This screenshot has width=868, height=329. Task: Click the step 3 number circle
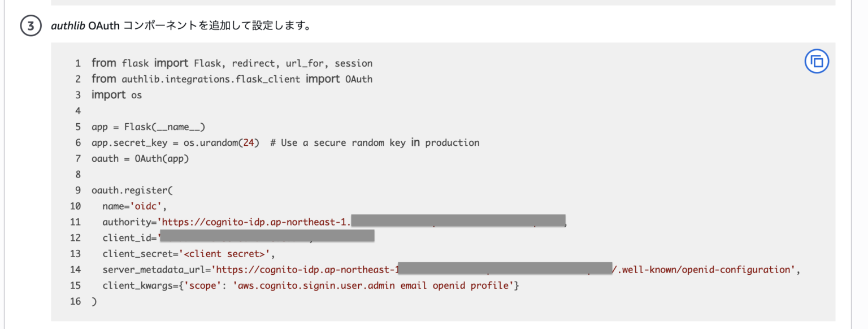[29, 25]
